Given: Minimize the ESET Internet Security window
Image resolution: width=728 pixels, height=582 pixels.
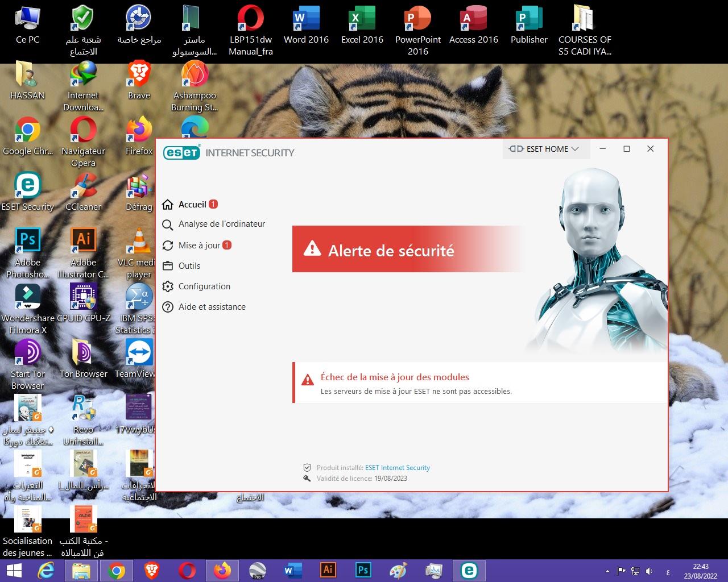Looking at the screenshot, I should point(603,149).
